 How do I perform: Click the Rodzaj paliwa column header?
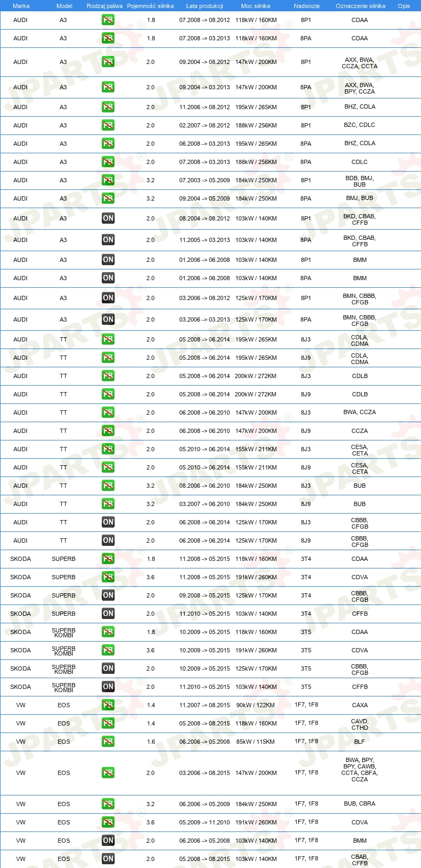[x=104, y=6]
